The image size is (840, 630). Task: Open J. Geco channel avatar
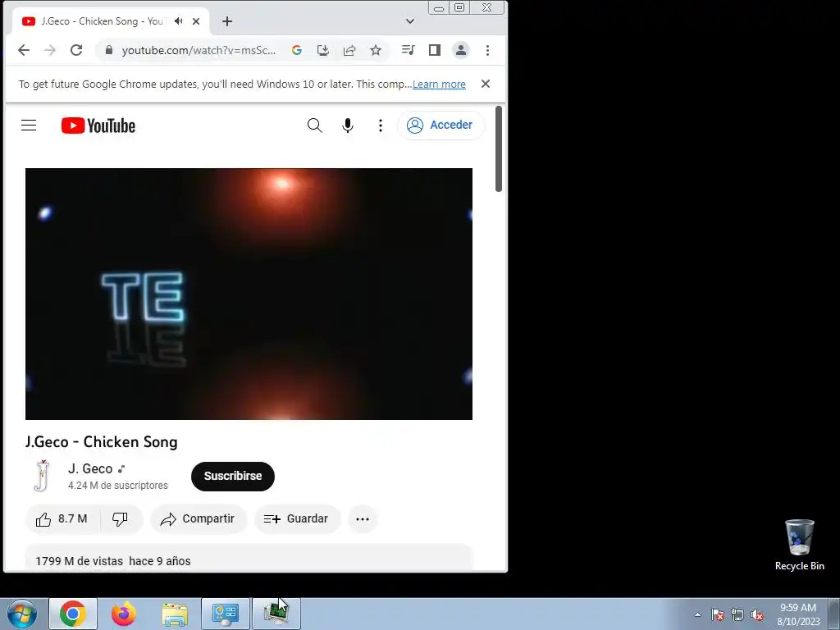[x=42, y=476]
